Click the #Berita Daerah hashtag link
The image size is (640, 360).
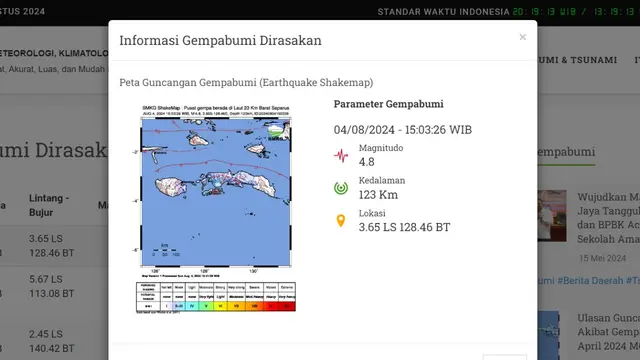click(590, 281)
